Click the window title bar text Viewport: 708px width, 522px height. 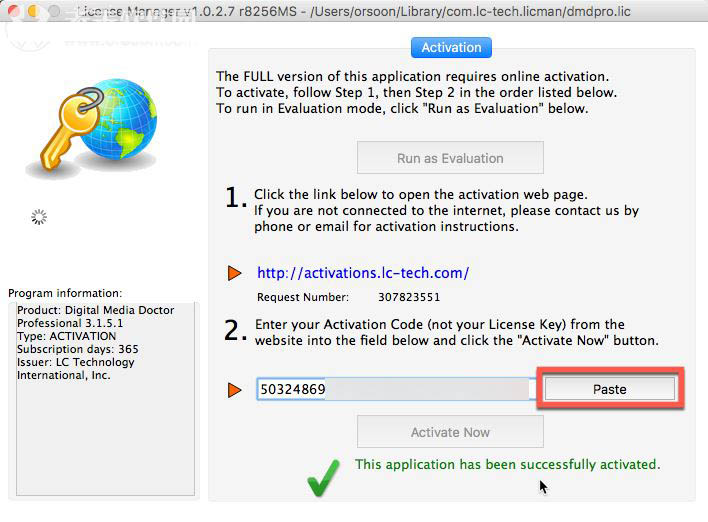pyautogui.click(x=354, y=11)
